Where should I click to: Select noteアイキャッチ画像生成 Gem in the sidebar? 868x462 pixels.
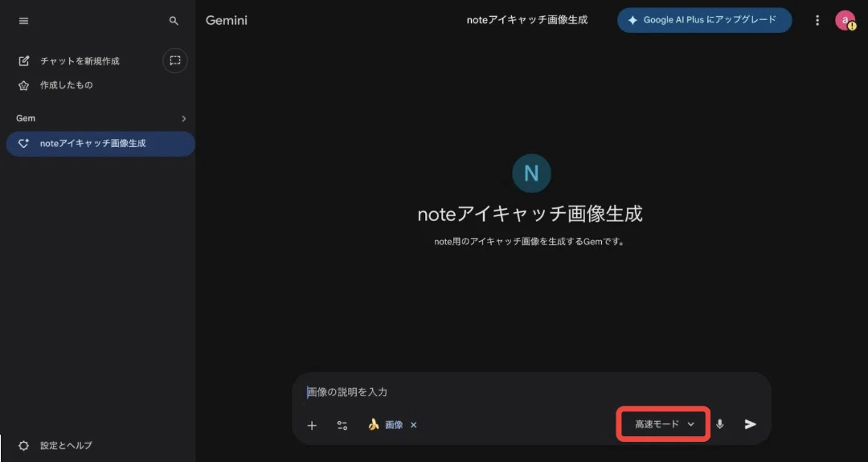pyautogui.click(x=100, y=143)
